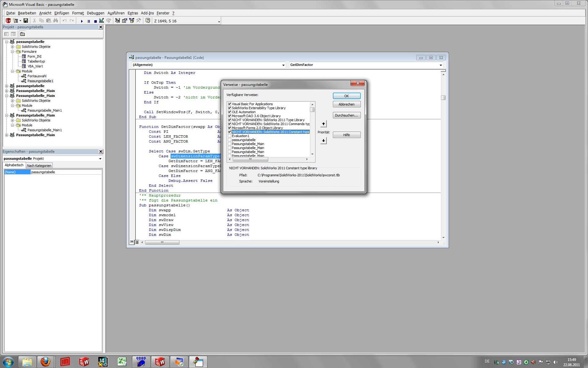
Task: Click Durchsuchen... to browse for reference
Action: [x=346, y=115]
